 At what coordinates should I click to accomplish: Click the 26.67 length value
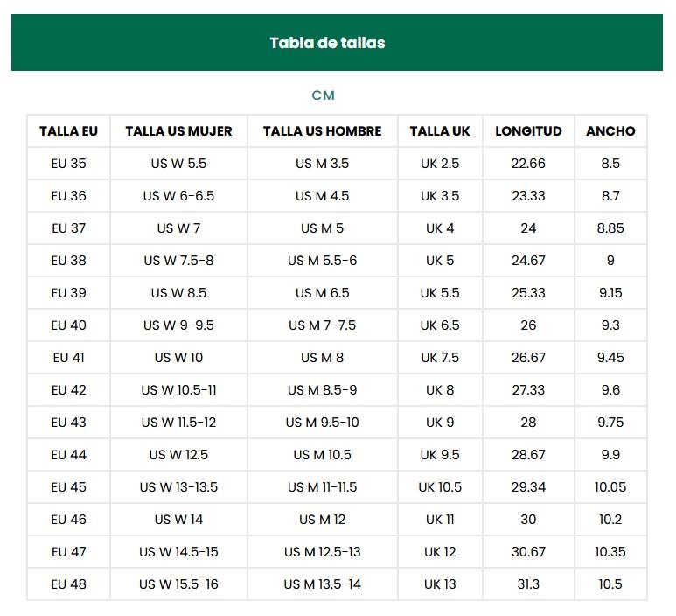tap(528, 358)
